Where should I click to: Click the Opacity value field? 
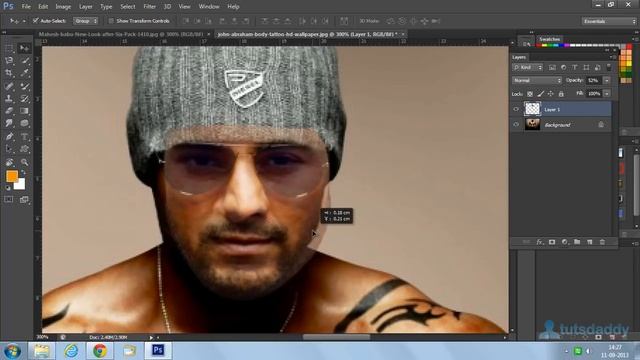point(594,80)
